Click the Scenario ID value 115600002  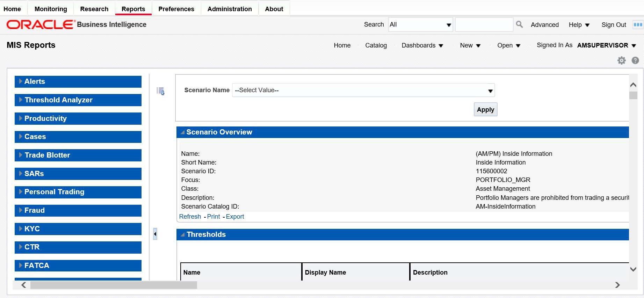click(491, 171)
